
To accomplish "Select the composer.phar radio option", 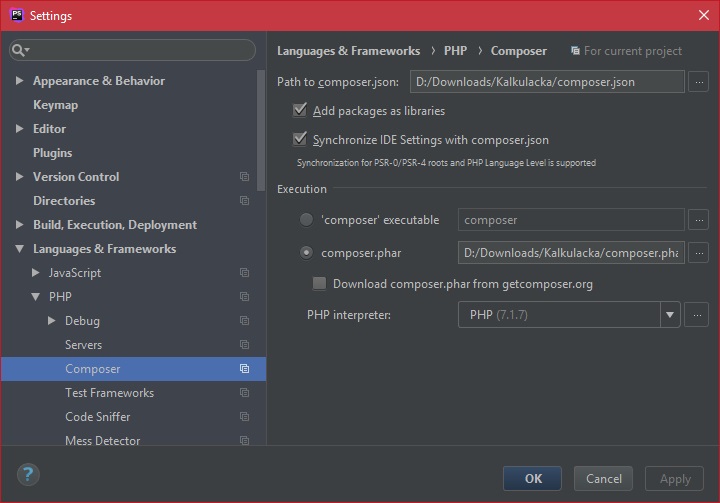I will pos(306,253).
